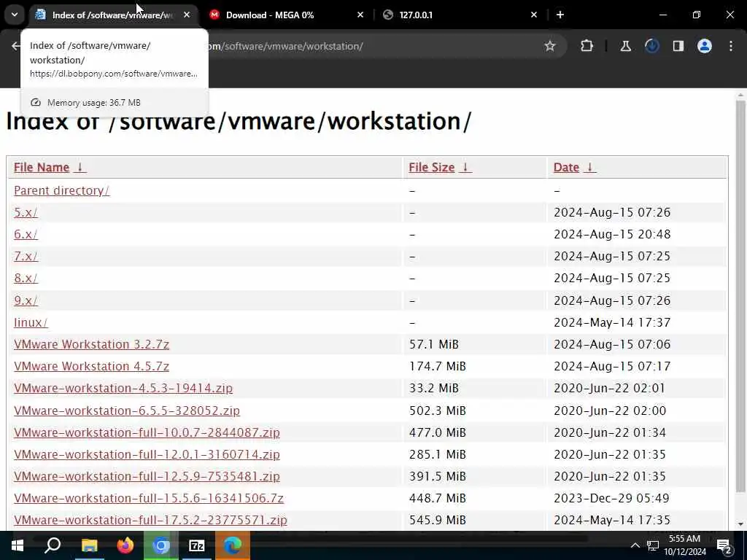Open the notification center icon
Viewport: 747px width, 560px height.
[724, 546]
